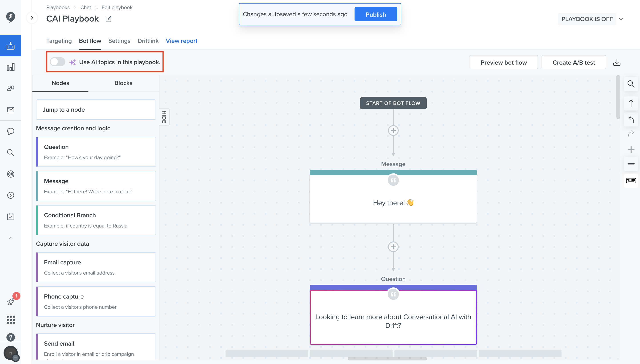The width and height of the screenshot is (640, 364).
Task: Enable Use AI topics in this playbook toggle
Action: (58, 62)
